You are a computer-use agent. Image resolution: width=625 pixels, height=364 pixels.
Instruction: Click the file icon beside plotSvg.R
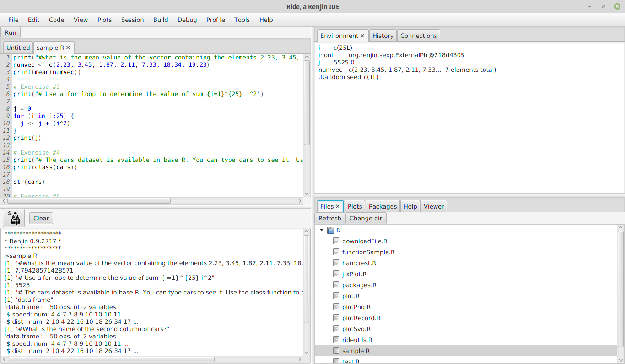point(336,329)
